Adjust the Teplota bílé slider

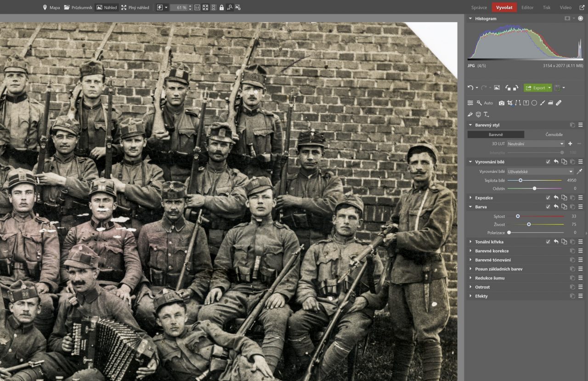[535, 180]
